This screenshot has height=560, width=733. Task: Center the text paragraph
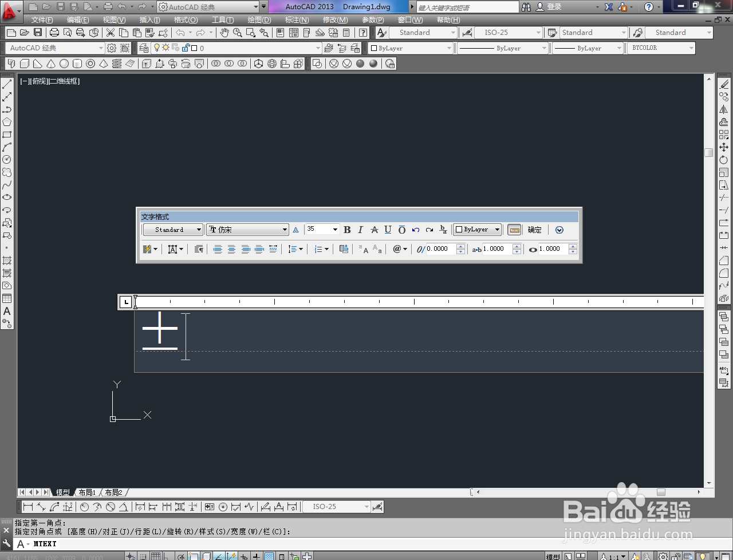231,249
